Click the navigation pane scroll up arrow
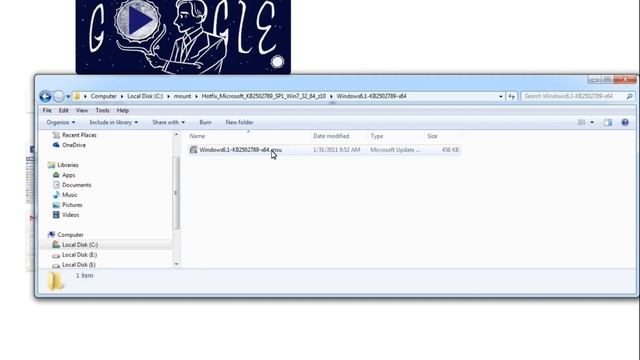This screenshot has width=640, height=360. pos(176,134)
